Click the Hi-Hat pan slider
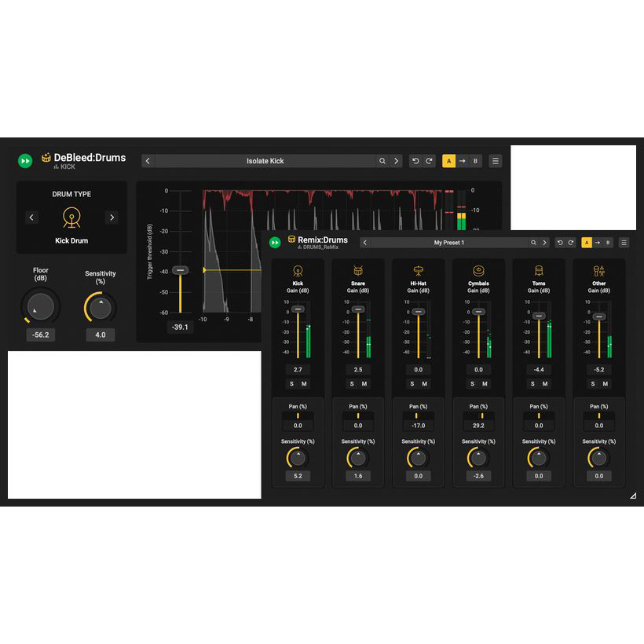 [418, 415]
